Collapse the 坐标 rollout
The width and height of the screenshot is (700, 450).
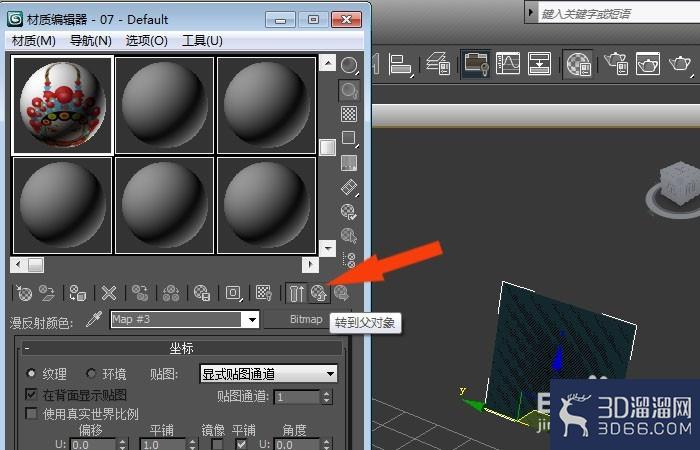pos(181,348)
